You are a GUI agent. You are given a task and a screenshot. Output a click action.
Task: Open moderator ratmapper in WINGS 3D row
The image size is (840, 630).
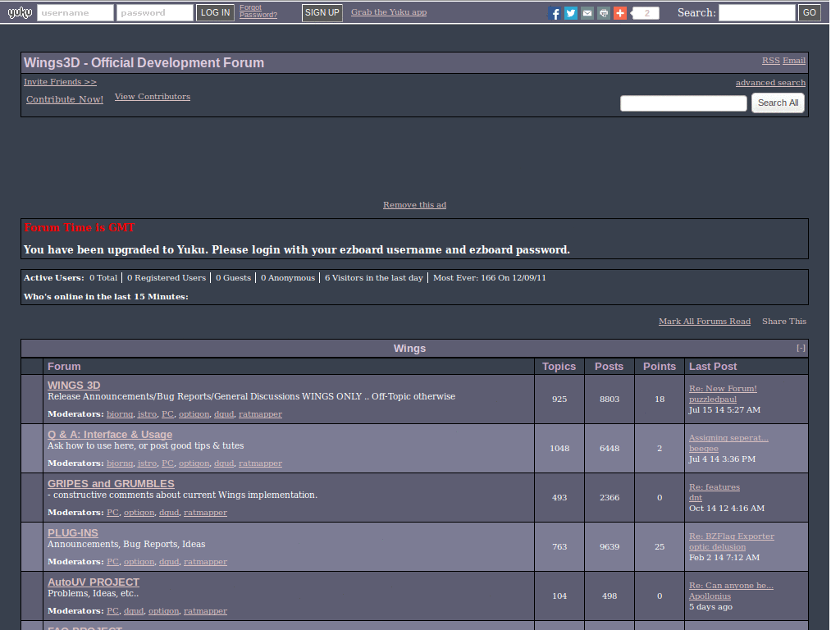[x=260, y=414]
